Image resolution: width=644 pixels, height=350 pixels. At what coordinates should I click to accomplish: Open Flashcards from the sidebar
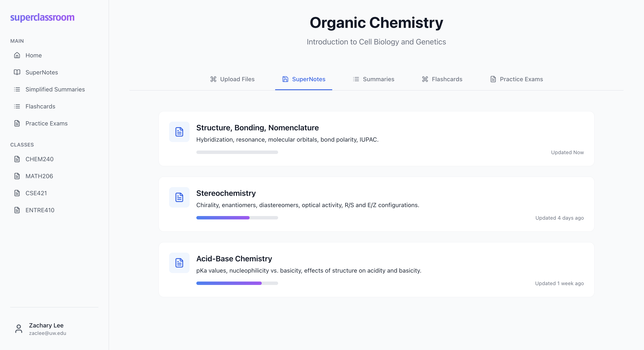[40, 106]
